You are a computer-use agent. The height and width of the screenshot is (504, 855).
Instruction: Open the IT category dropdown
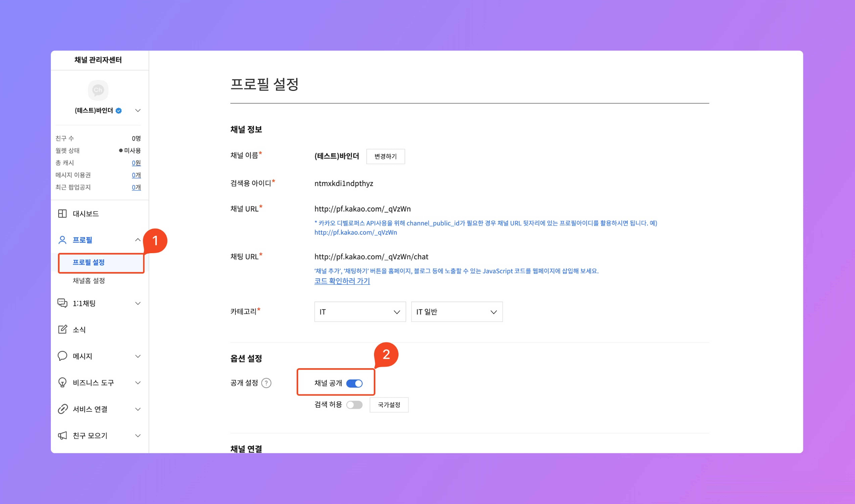click(360, 312)
